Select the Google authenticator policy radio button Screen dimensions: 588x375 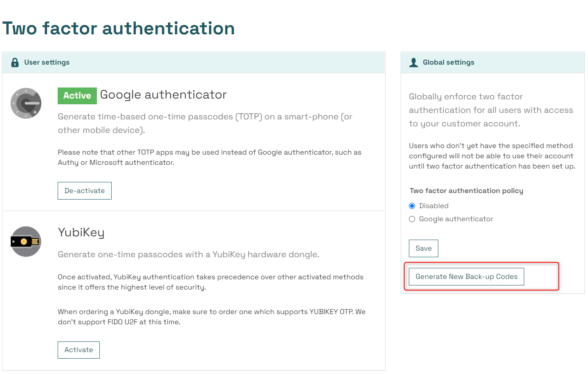412,219
